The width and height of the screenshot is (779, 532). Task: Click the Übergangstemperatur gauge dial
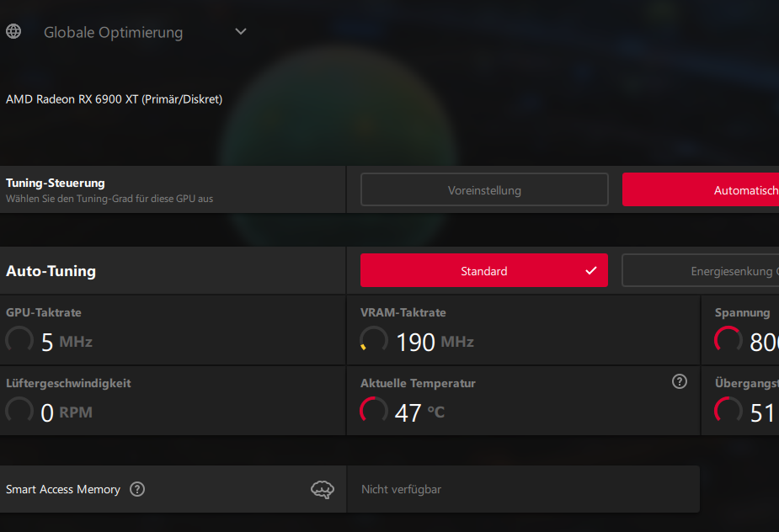pos(728,411)
